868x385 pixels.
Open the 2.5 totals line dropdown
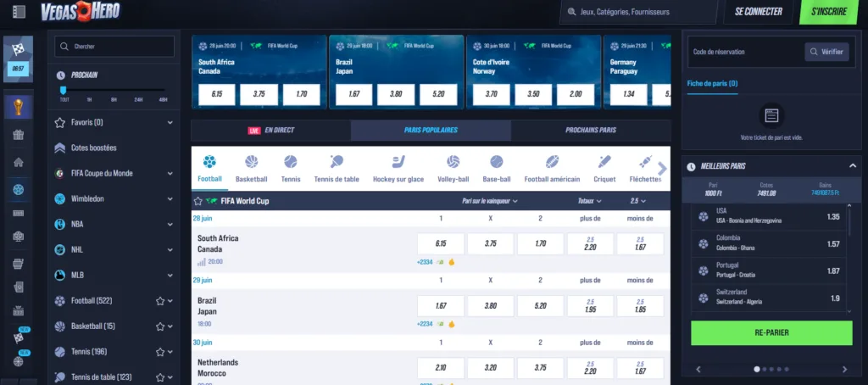coord(638,201)
